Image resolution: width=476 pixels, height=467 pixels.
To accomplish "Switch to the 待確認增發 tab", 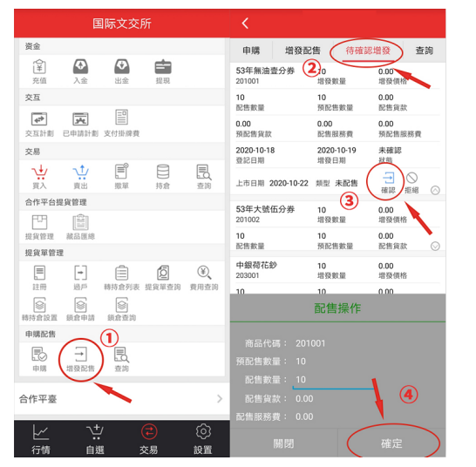I will [x=368, y=51].
